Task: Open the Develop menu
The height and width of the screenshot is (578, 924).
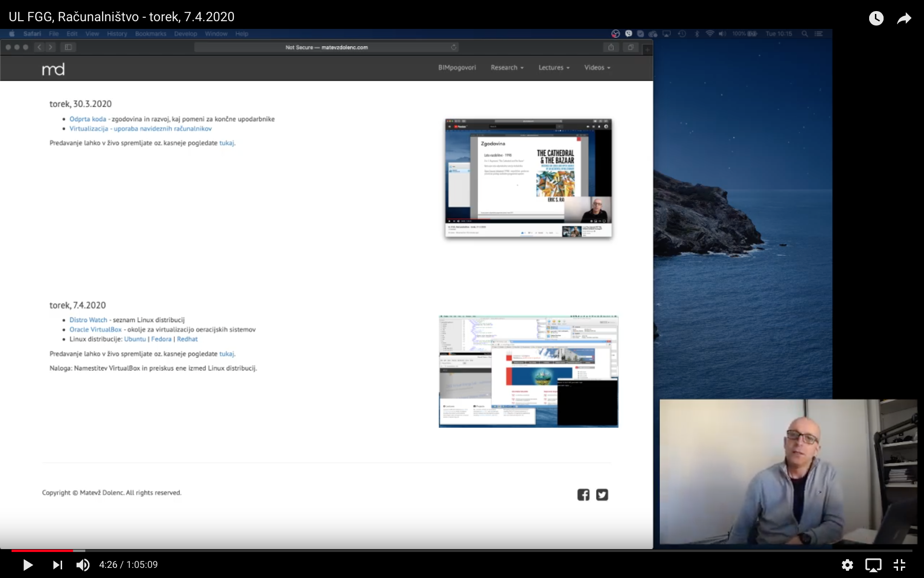Action: coord(186,34)
